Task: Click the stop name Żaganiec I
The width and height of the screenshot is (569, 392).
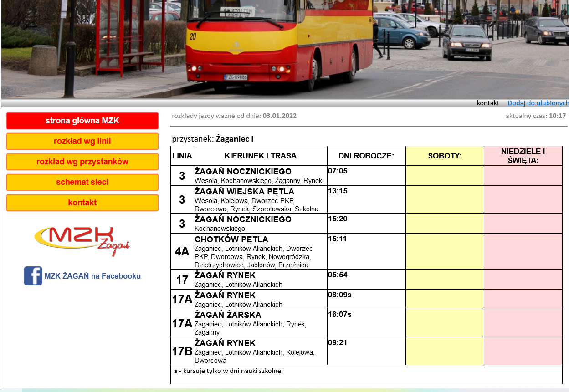Action: click(235, 138)
